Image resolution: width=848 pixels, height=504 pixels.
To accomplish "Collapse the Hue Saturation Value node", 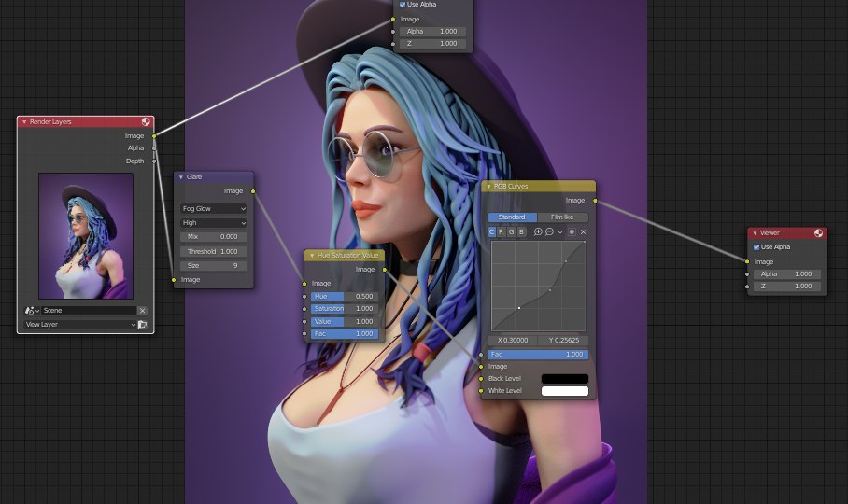I will tap(312, 256).
